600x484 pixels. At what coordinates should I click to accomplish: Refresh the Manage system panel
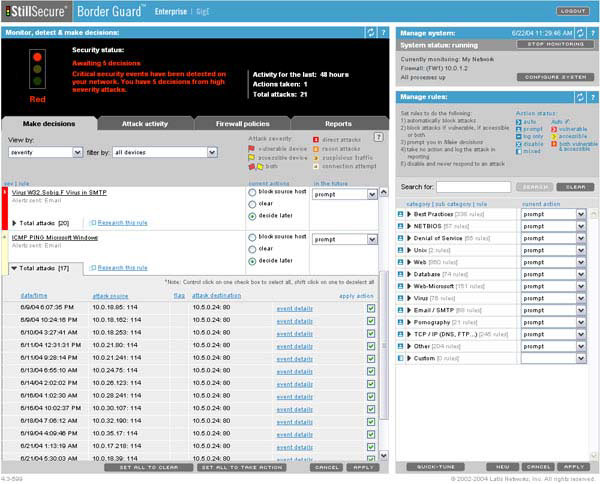pos(580,33)
